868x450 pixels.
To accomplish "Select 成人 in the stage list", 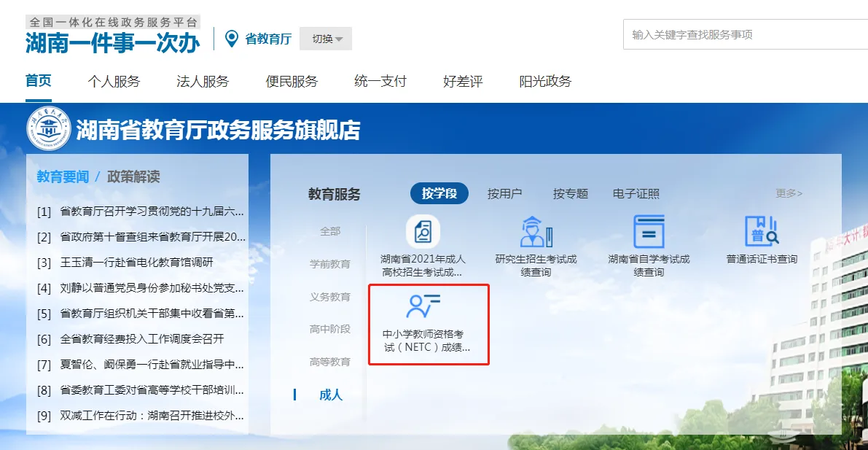I will pyautogui.click(x=330, y=395).
